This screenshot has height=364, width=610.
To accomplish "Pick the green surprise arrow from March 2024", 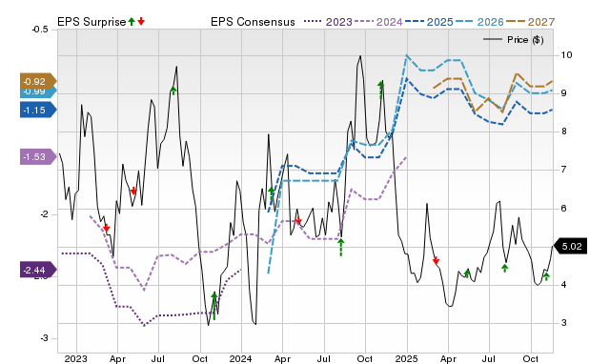I will 272,193.
